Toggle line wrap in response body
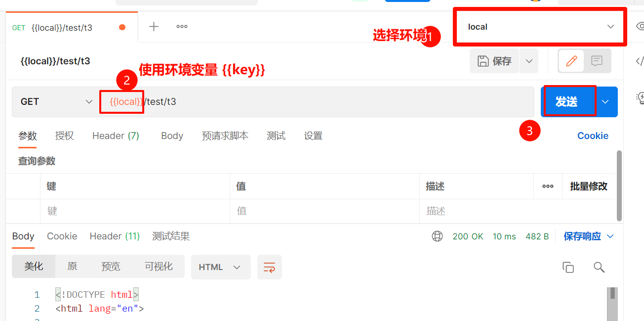The image size is (644, 321). point(270,267)
